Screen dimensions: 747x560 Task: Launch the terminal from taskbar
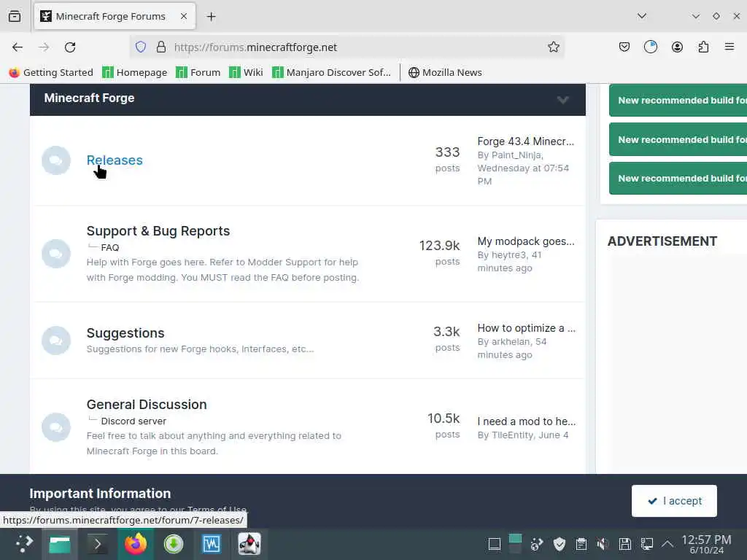click(97, 544)
